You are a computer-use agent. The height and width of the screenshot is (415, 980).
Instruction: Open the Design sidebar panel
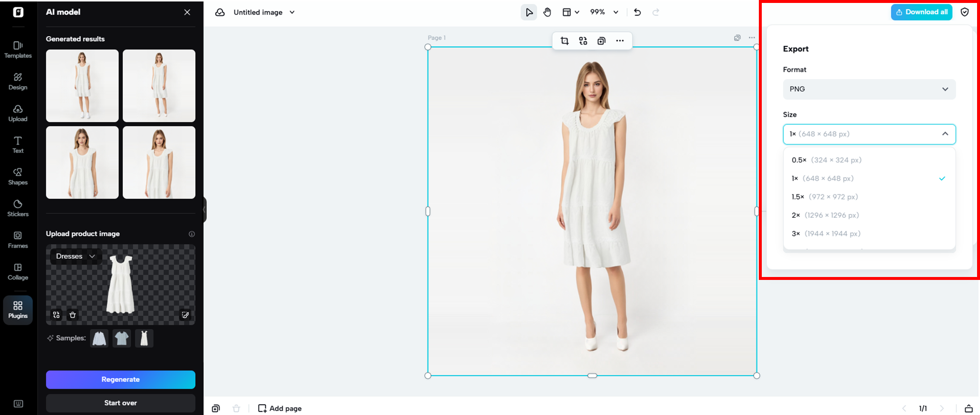pos(18,81)
